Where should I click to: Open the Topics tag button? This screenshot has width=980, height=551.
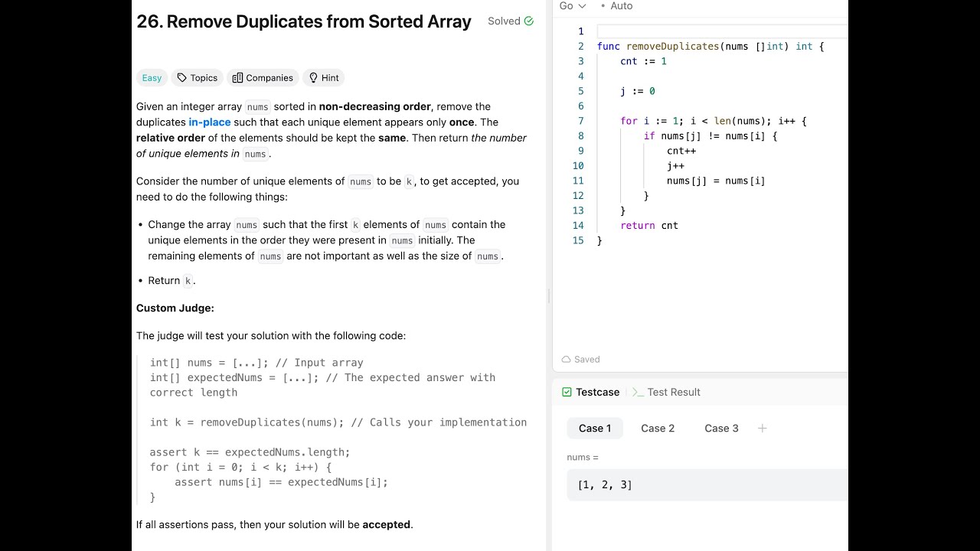(x=197, y=78)
